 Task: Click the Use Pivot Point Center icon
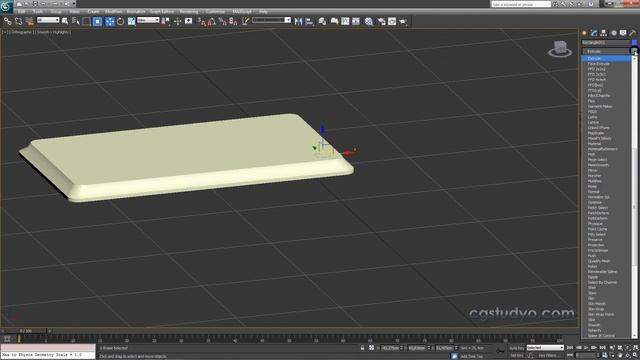[166, 21]
